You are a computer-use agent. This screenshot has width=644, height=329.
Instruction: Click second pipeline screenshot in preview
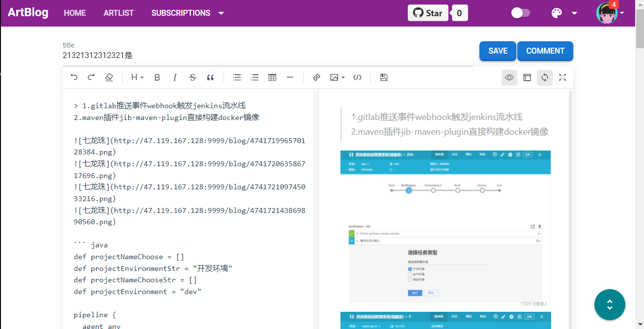point(446,320)
